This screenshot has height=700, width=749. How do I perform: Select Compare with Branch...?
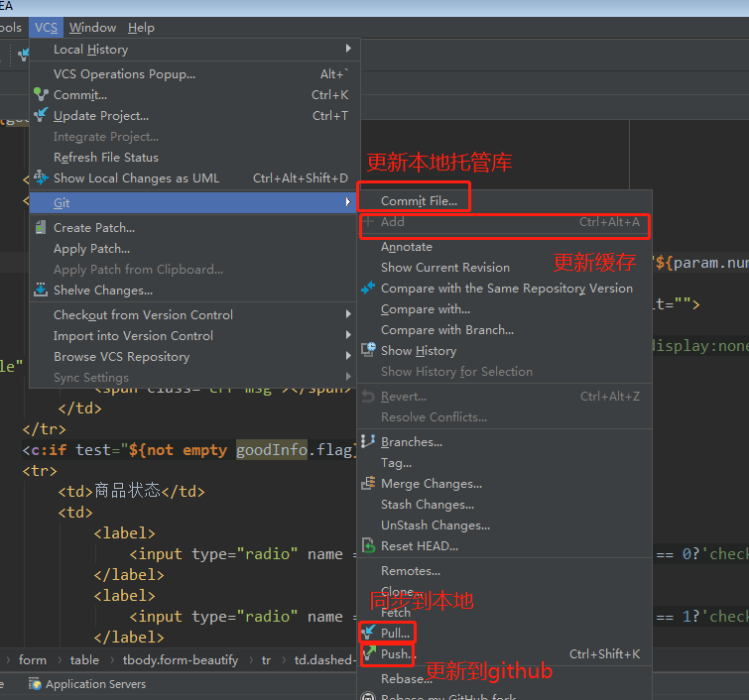(504, 330)
